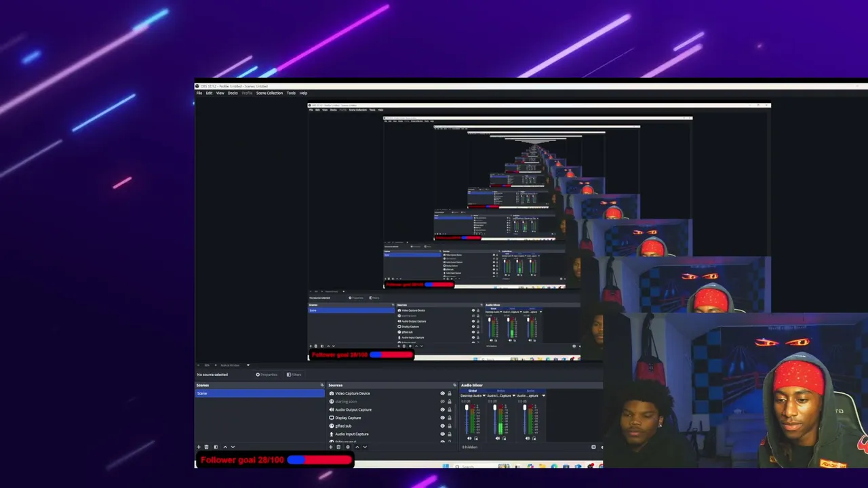This screenshot has width=868, height=488.
Task: Lock the Desktop Audio volume
Action: click(475, 439)
